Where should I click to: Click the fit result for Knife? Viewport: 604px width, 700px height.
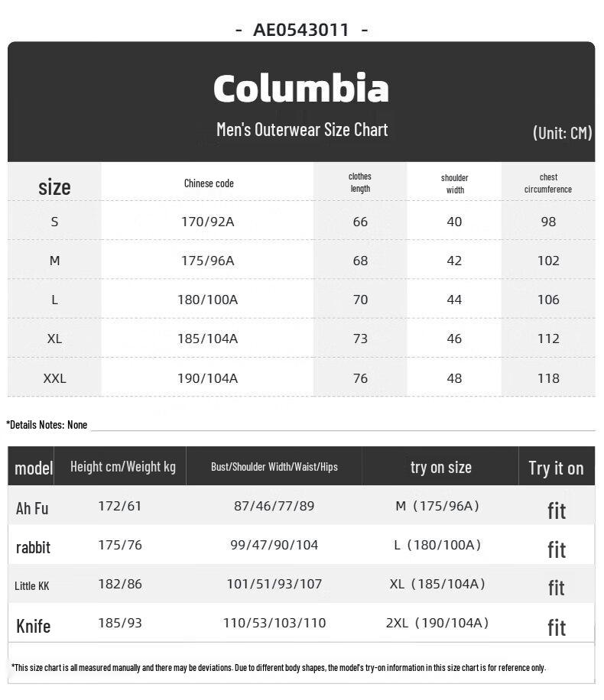(x=556, y=627)
